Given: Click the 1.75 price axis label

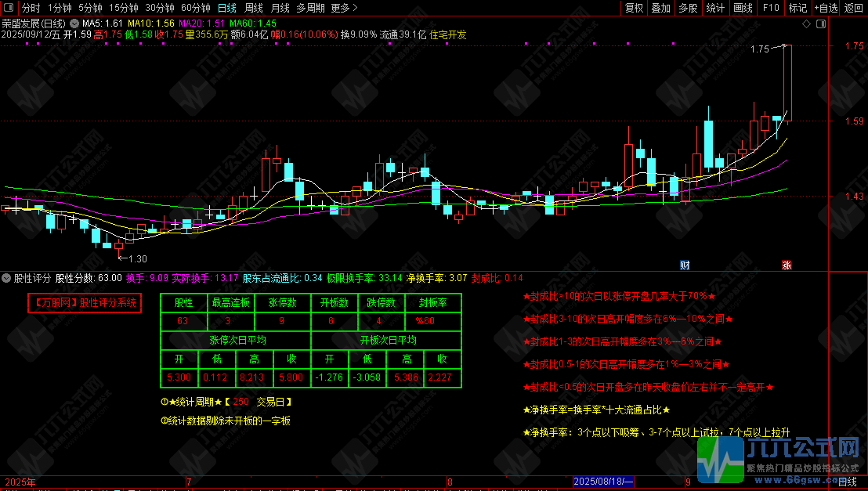Looking at the screenshot, I should click(x=854, y=46).
